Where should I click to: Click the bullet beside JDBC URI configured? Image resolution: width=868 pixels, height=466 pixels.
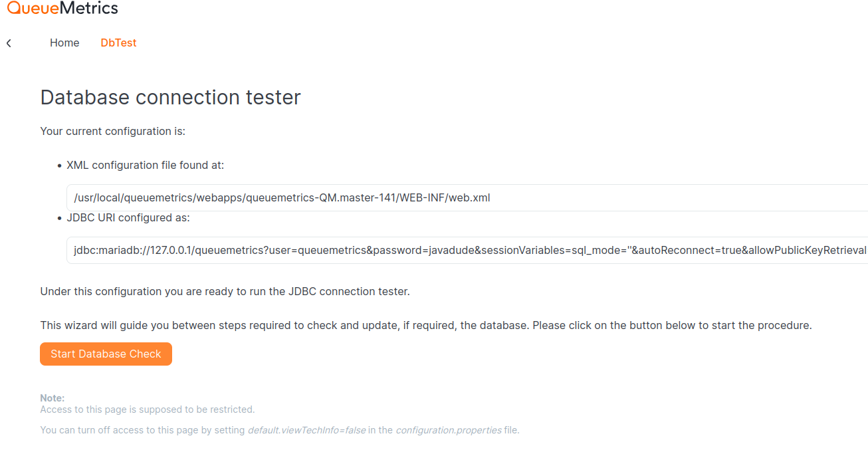pyautogui.click(x=58, y=217)
